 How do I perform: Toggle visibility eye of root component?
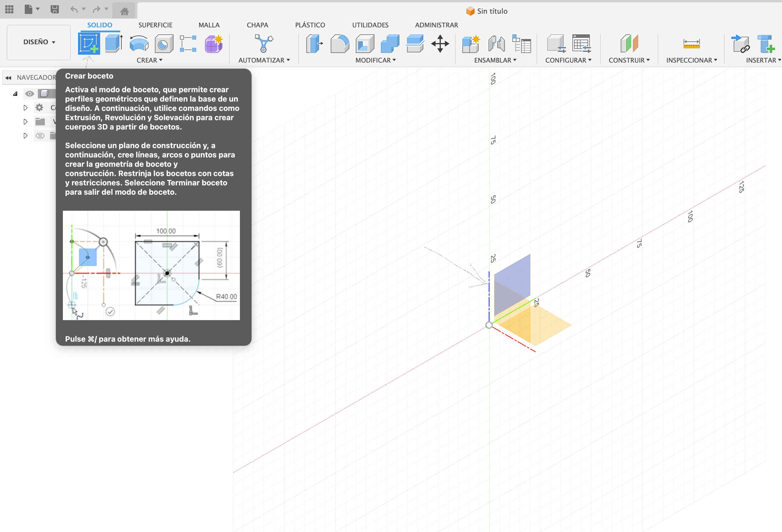[30, 93]
